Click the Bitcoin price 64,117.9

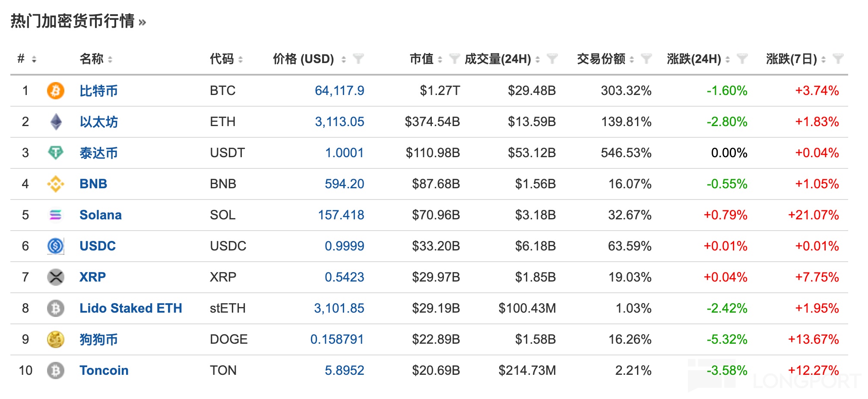tap(339, 91)
